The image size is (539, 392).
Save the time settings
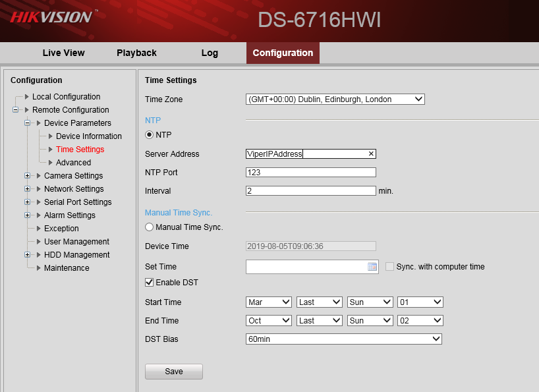pos(174,372)
